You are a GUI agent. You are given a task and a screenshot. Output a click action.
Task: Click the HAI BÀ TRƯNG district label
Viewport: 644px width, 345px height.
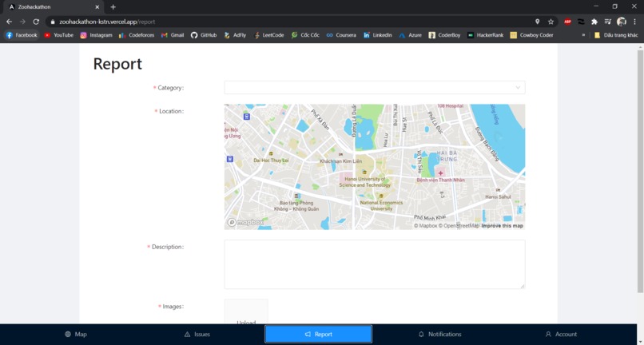[447, 156]
